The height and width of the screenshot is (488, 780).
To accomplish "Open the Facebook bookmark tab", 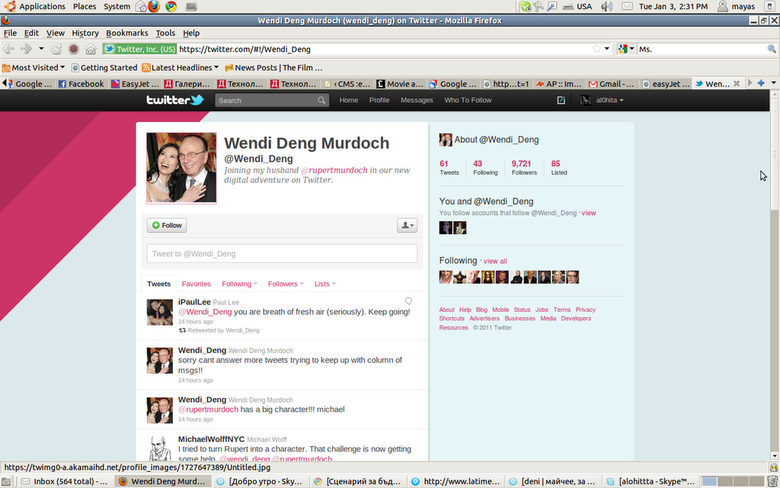I will [x=81, y=84].
